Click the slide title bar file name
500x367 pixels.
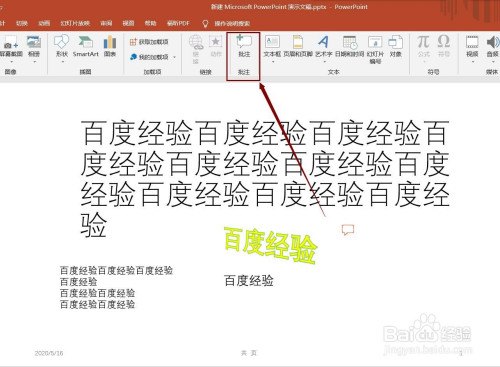269,7
